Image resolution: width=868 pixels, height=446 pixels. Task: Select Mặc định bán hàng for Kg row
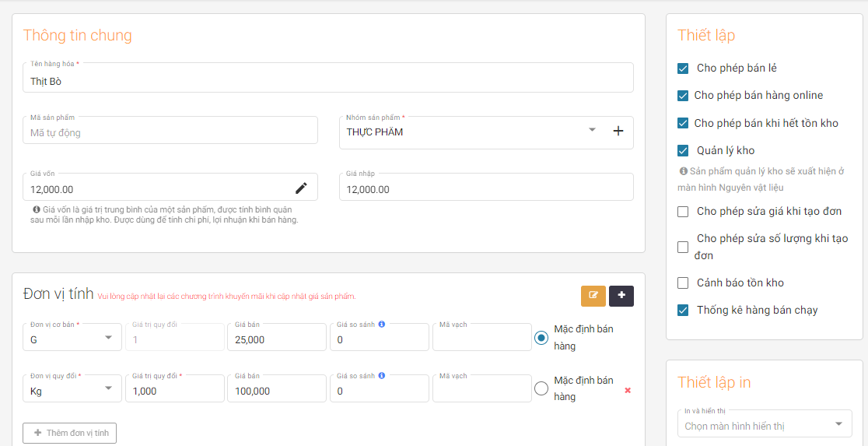(541, 388)
